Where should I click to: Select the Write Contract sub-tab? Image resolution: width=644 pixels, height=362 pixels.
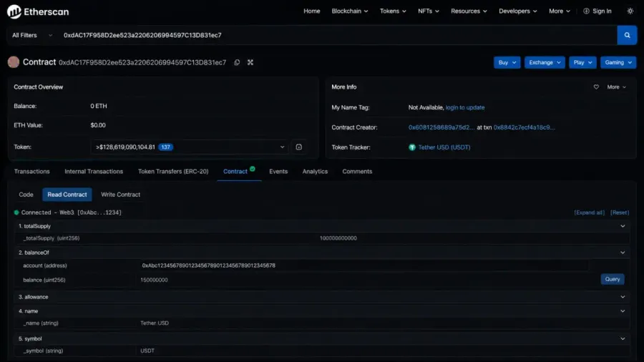pos(120,195)
